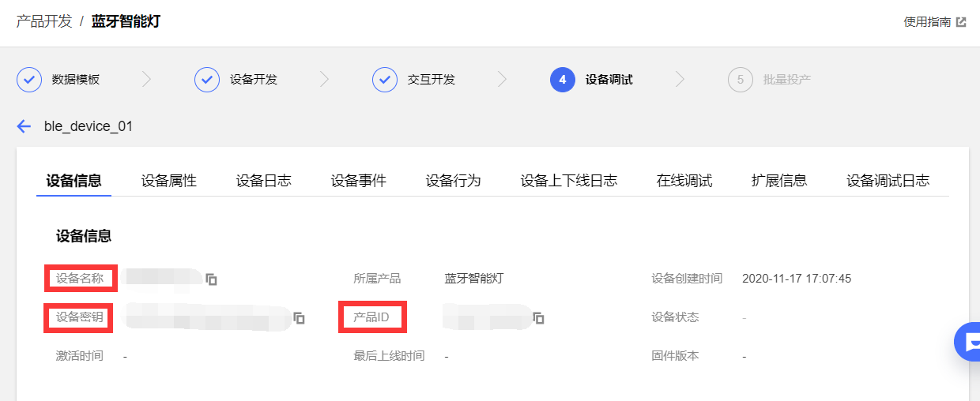Open the 设备行为 tab
This screenshot has width=980, height=401.
tap(454, 181)
